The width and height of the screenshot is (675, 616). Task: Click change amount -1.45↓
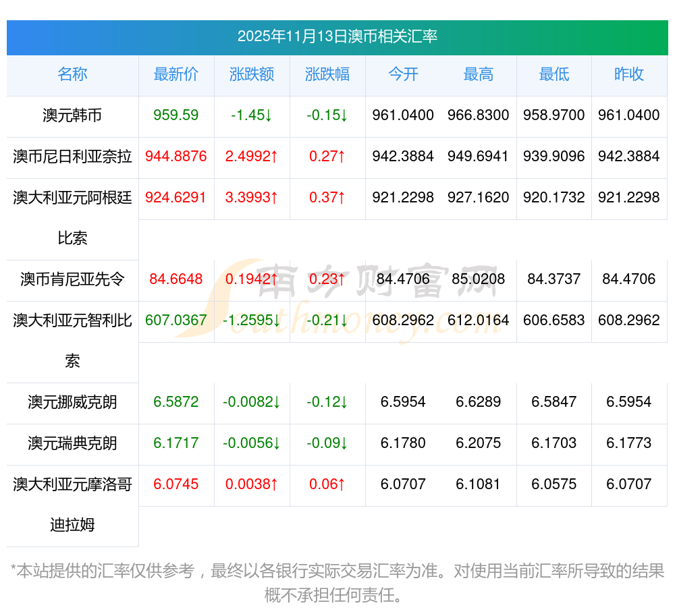[252, 115]
